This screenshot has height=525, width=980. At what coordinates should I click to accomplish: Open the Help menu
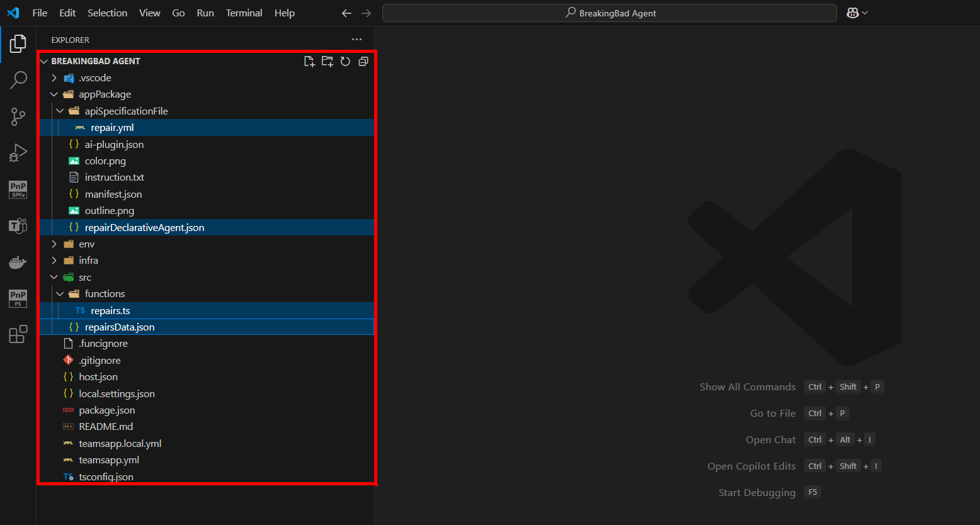click(x=285, y=13)
